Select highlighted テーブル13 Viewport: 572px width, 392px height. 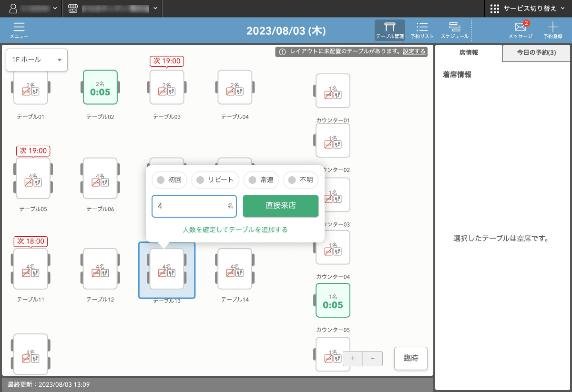167,270
